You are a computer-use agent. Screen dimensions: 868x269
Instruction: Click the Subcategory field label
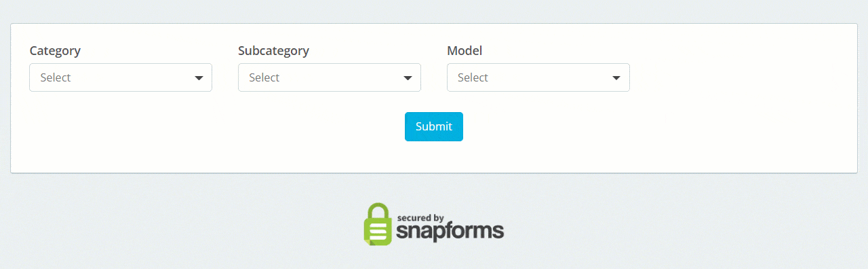click(274, 51)
